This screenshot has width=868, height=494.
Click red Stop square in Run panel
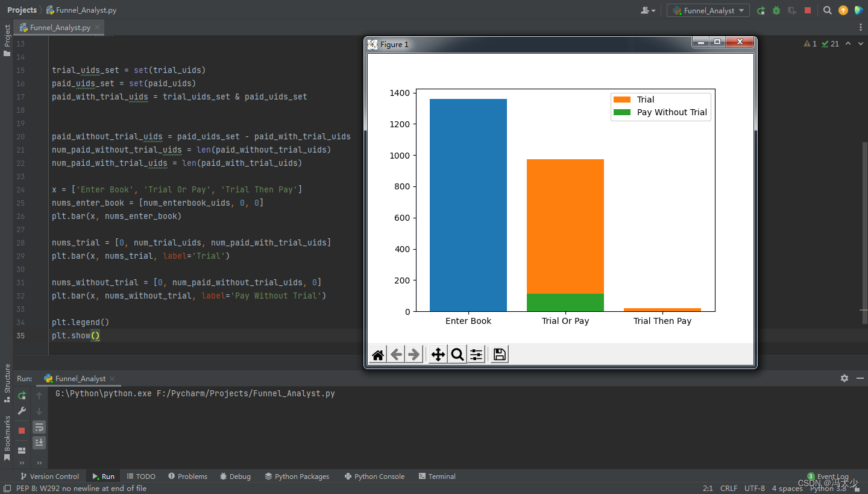click(22, 431)
